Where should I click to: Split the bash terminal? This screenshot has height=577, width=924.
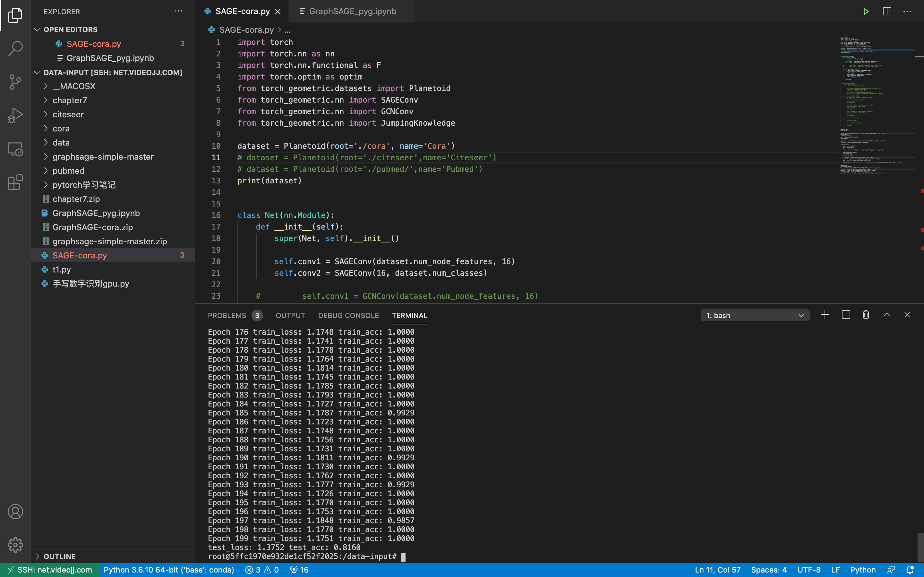(846, 315)
